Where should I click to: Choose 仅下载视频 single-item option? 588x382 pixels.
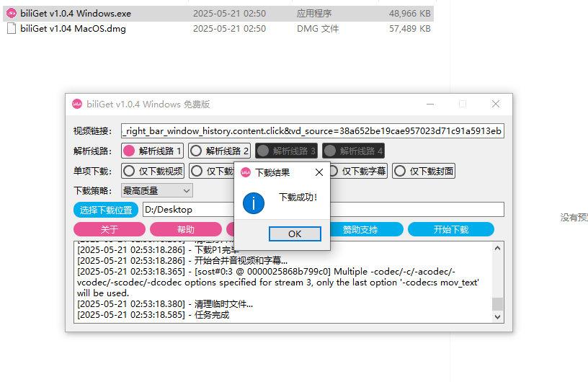(x=153, y=171)
